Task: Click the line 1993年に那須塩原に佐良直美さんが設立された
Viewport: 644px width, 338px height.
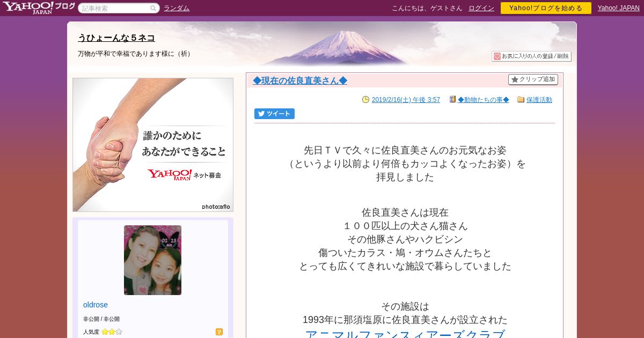Action: pyautogui.click(x=405, y=320)
